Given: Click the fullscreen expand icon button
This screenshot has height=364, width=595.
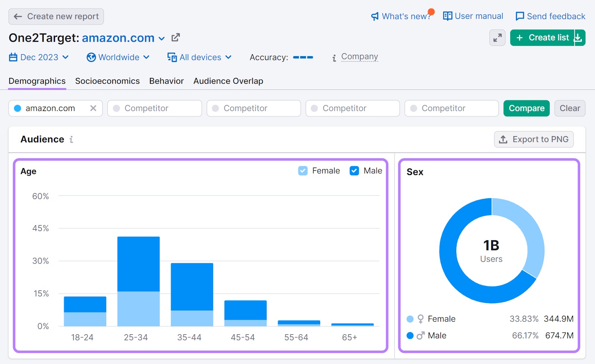Looking at the screenshot, I should tap(497, 38).
